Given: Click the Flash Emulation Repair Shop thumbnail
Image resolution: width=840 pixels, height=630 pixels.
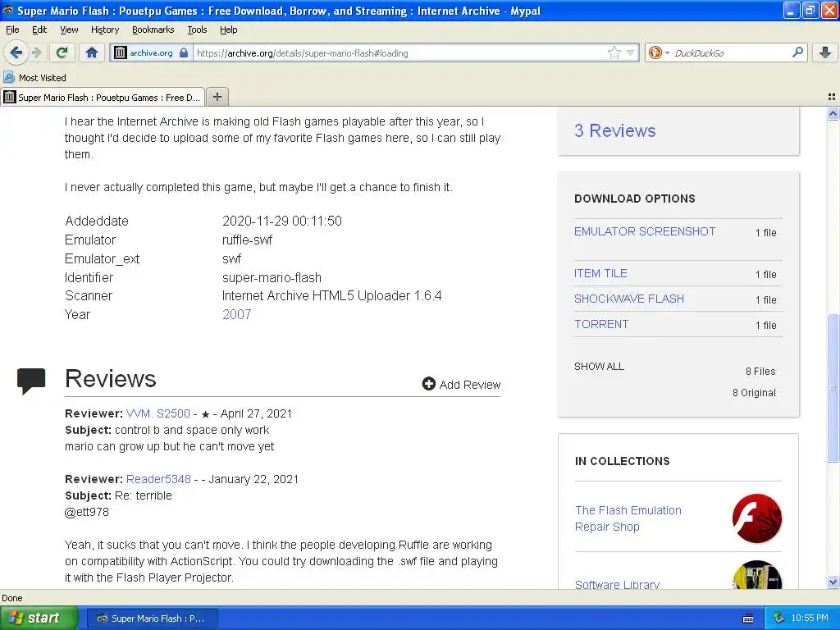Looking at the screenshot, I should pyautogui.click(x=756, y=518).
